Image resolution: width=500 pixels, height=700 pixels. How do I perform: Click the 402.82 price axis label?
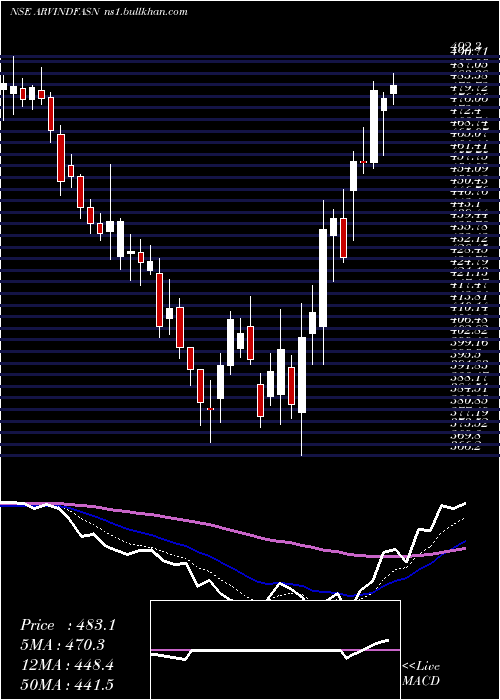(468, 332)
